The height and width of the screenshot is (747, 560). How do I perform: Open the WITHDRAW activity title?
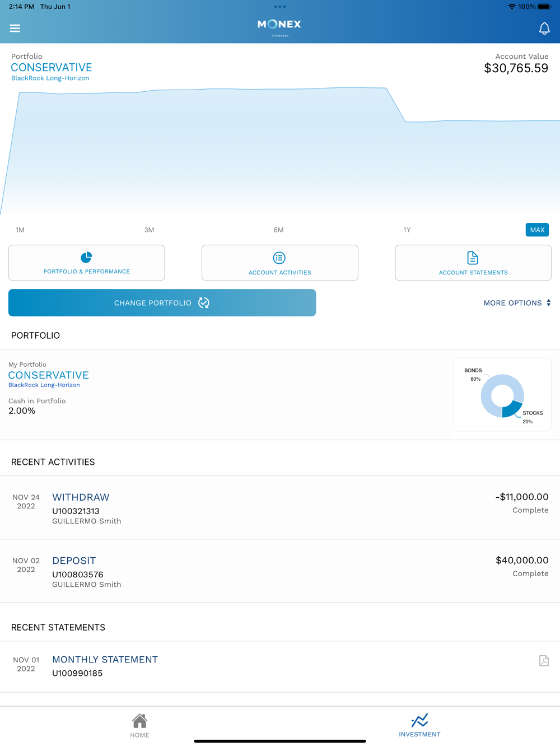[81, 497]
